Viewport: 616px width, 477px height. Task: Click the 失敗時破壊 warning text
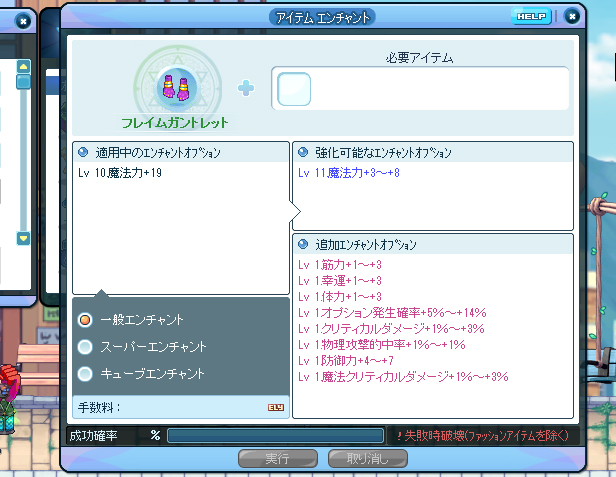click(x=483, y=436)
